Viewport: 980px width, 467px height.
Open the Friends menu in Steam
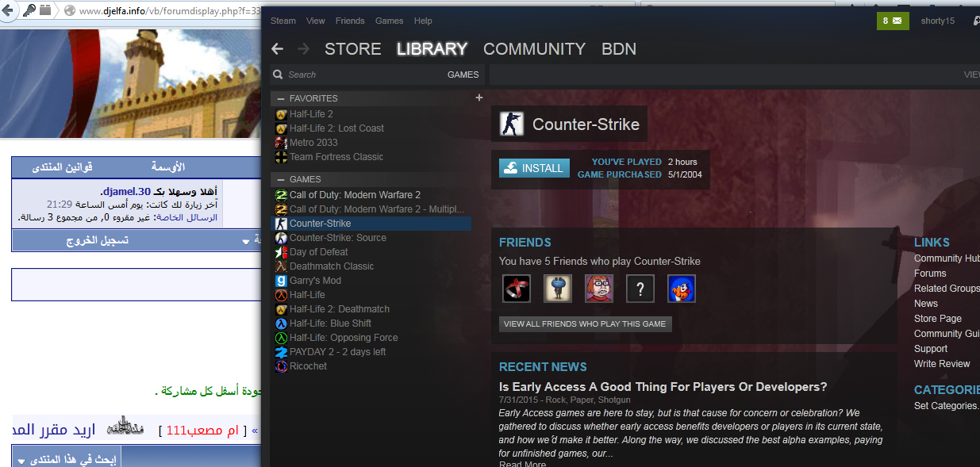pos(350,21)
